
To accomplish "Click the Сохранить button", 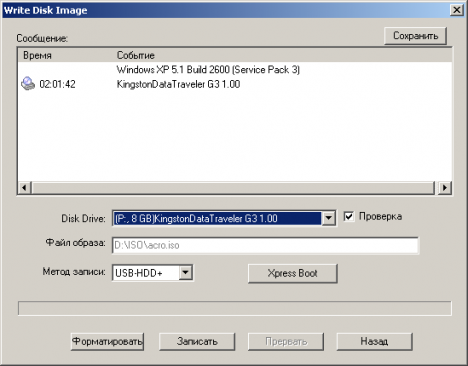I will click(x=415, y=36).
